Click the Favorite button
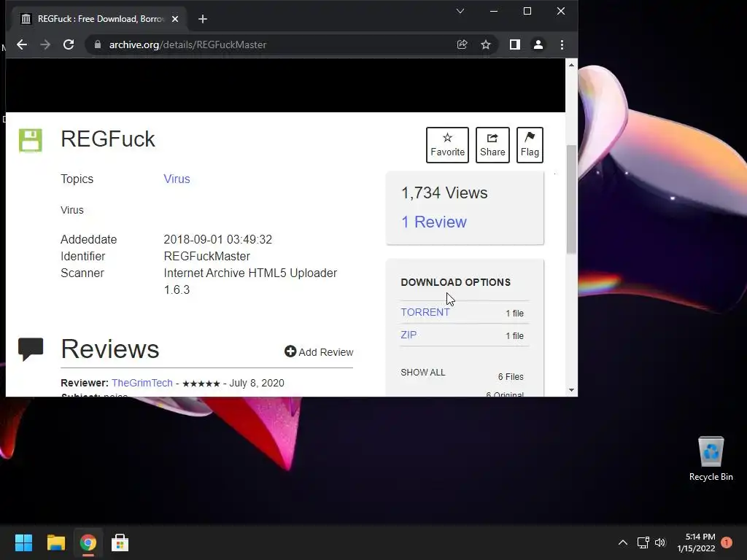This screenshot has height=560, width=747. coord(447,145)
